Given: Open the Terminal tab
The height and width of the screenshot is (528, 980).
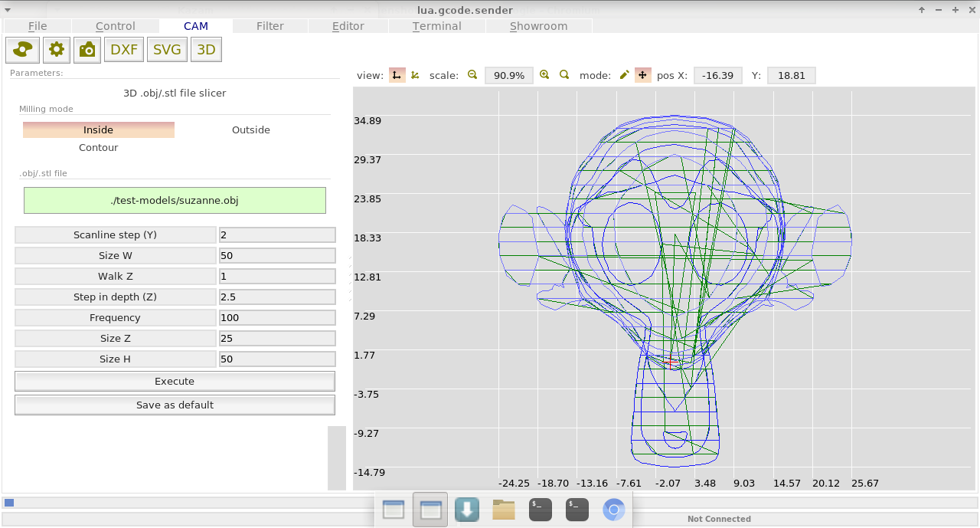Looking at the screenshot, I should click(x=437, y=26).
